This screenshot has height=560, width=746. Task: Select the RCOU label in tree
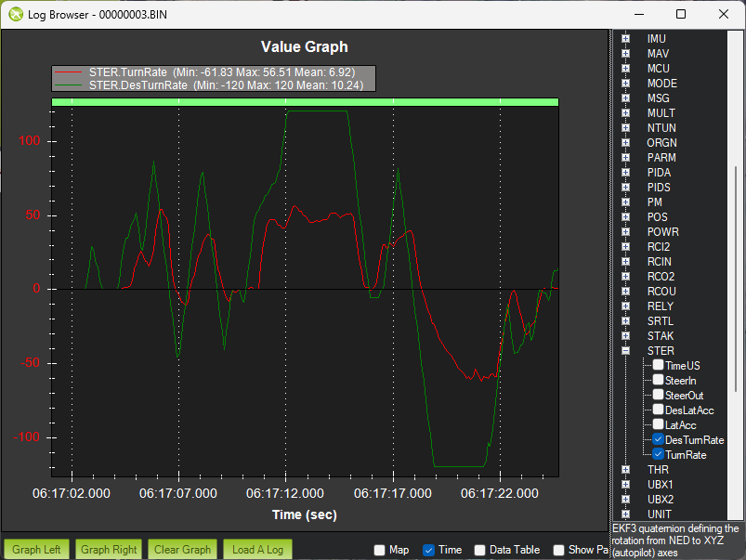(661, 292)
